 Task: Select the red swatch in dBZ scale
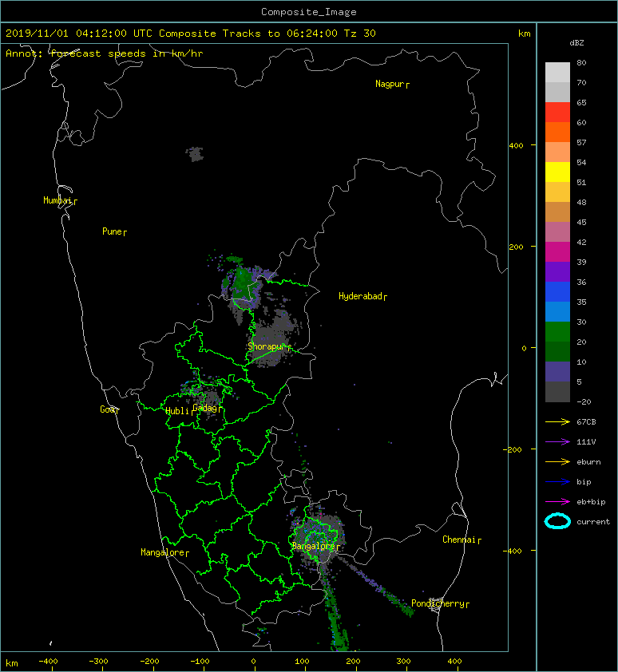557,113
